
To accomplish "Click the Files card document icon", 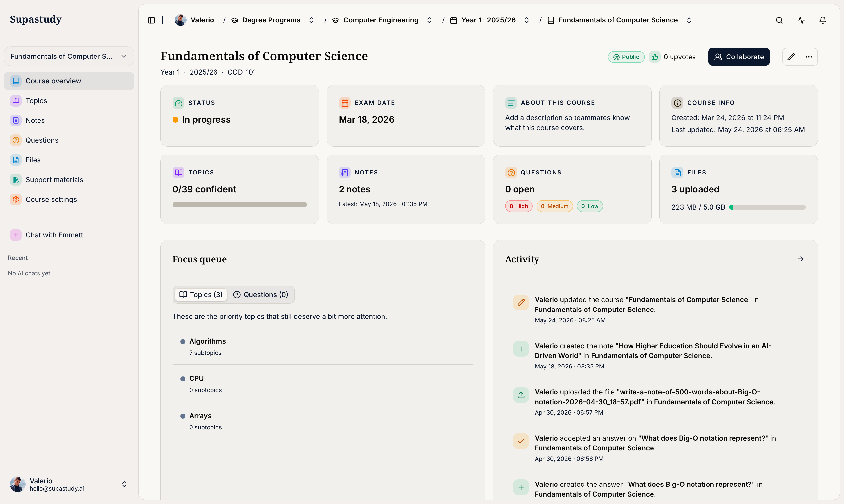I will pyautogui.click(x=678, y=173).
